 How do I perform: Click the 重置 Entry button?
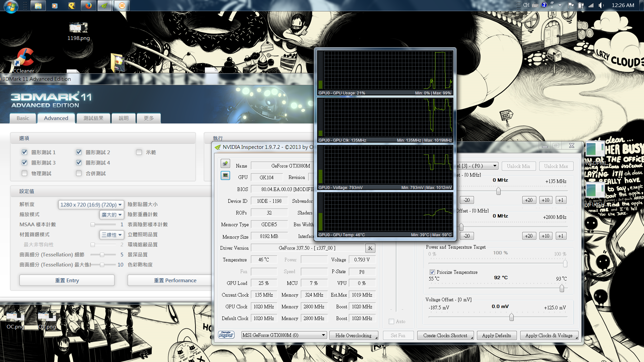point(67,280)
